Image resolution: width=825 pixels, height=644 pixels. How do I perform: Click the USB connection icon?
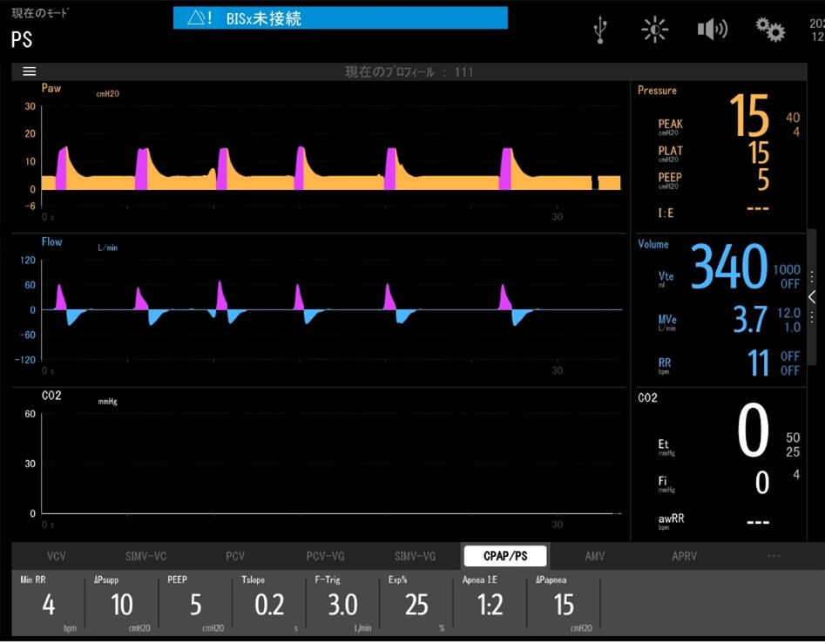click(599, 30)
